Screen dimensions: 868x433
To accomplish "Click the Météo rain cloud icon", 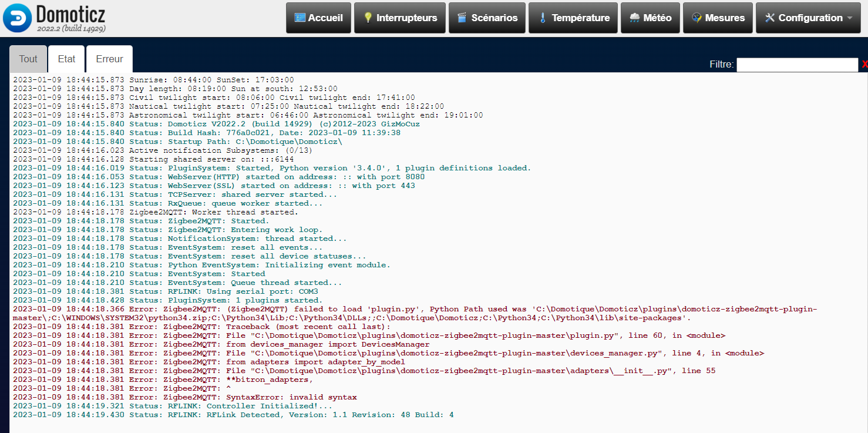I will 635,18.
